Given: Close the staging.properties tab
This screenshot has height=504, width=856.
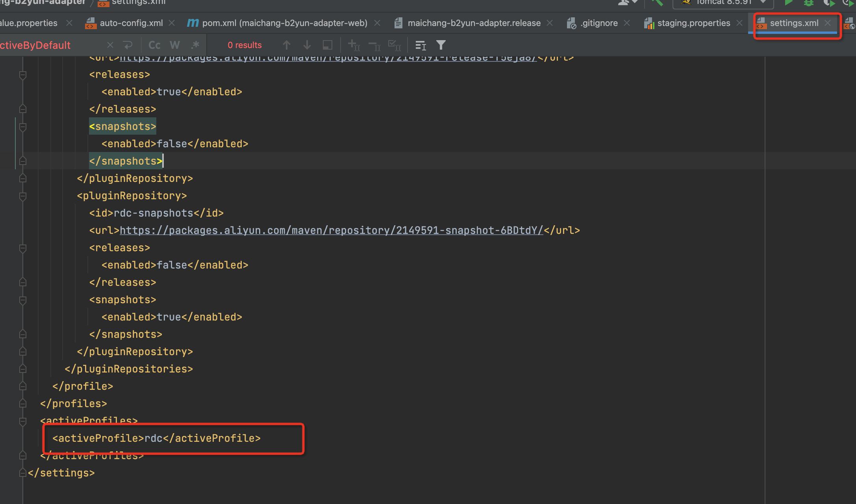Looking at the screenshot, I should pyautogui.click(x=739, y=23).
